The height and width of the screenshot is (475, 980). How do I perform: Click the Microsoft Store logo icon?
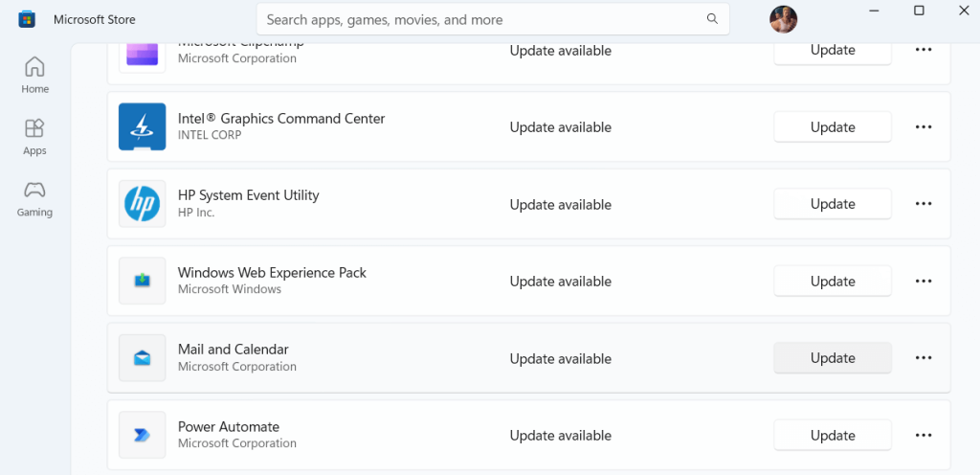[27, 19]
